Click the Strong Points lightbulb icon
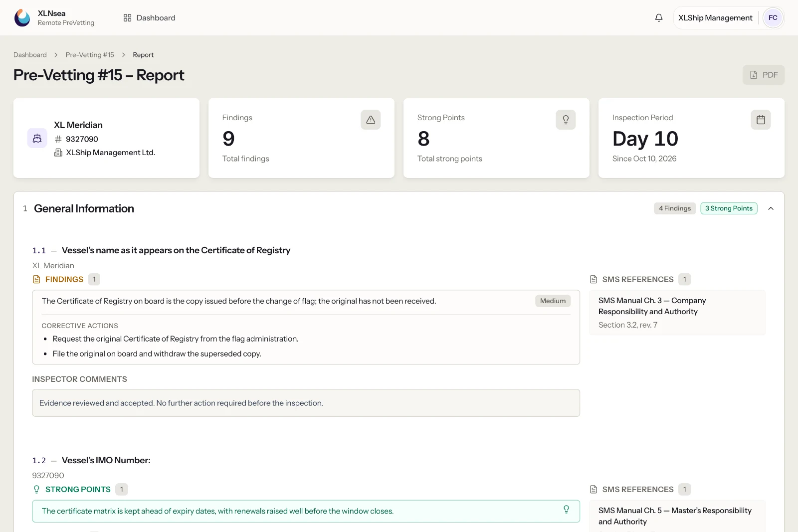The height and width of the screenshot is (532, 798). [566, 120]
